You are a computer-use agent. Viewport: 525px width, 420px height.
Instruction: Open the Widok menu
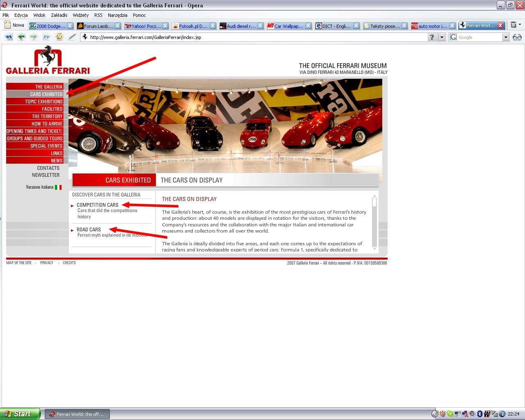39,15
